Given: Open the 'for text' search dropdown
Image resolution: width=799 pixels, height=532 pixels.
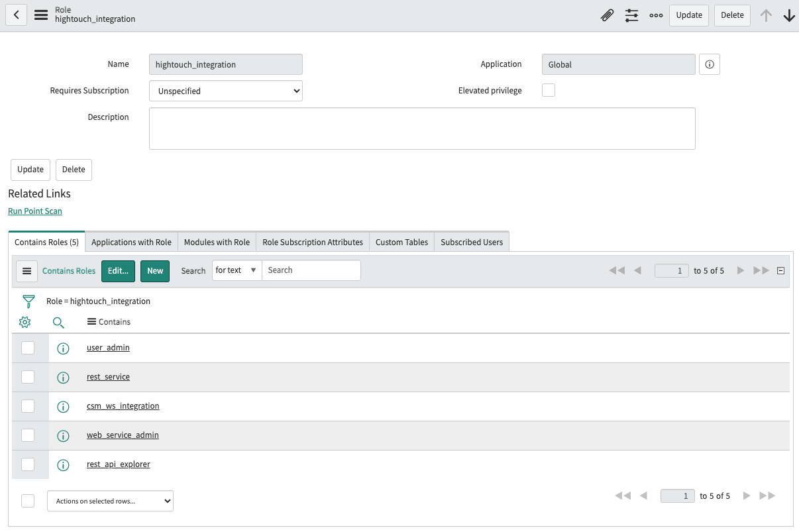Looking at the screenshot, I should point(237,270).
